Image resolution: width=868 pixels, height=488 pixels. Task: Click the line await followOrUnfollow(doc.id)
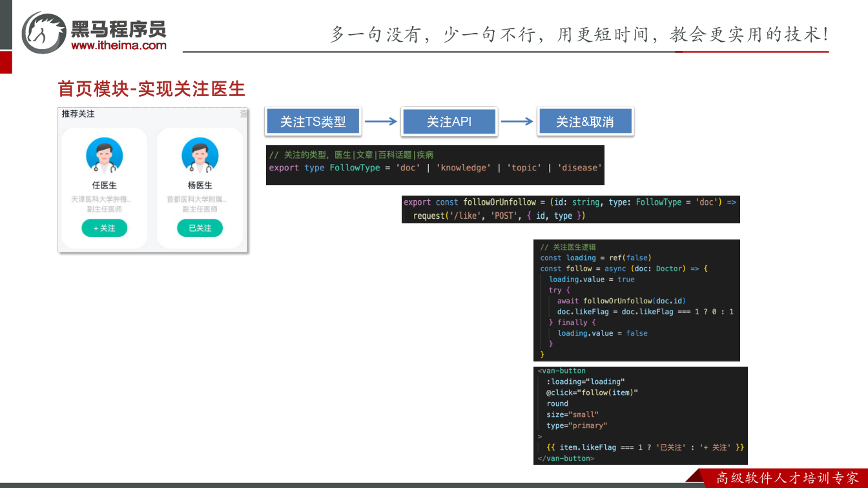coord(621,301)
